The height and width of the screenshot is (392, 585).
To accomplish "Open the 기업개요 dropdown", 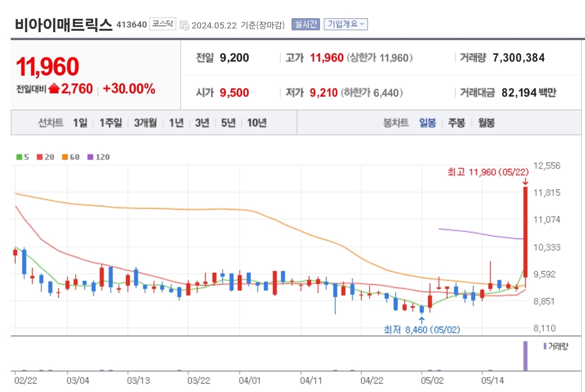I will 346,24.
